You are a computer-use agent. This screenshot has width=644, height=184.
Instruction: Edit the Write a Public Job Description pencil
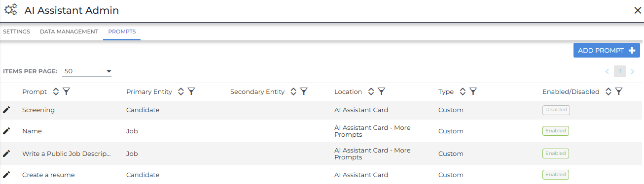point(6,153)
